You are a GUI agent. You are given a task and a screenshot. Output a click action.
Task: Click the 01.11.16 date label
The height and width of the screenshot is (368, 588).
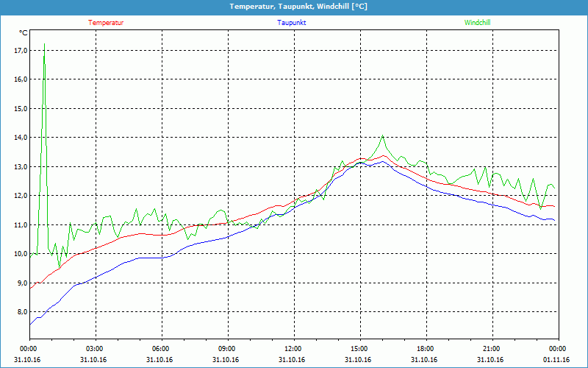(557, 360)
